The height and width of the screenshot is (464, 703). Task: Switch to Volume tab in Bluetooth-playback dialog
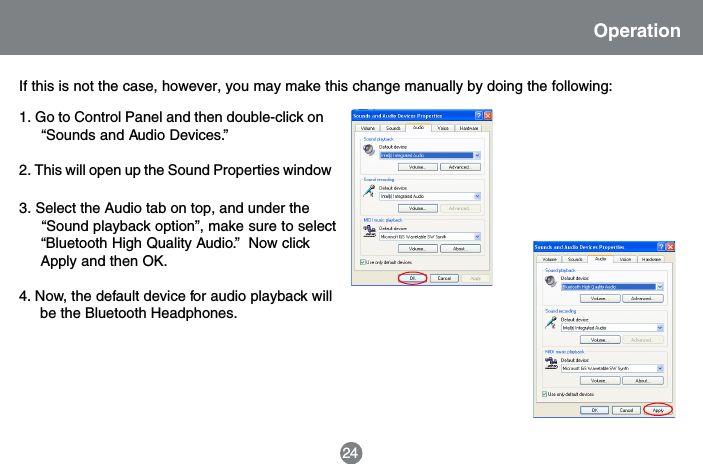click(x=549, y=259)
